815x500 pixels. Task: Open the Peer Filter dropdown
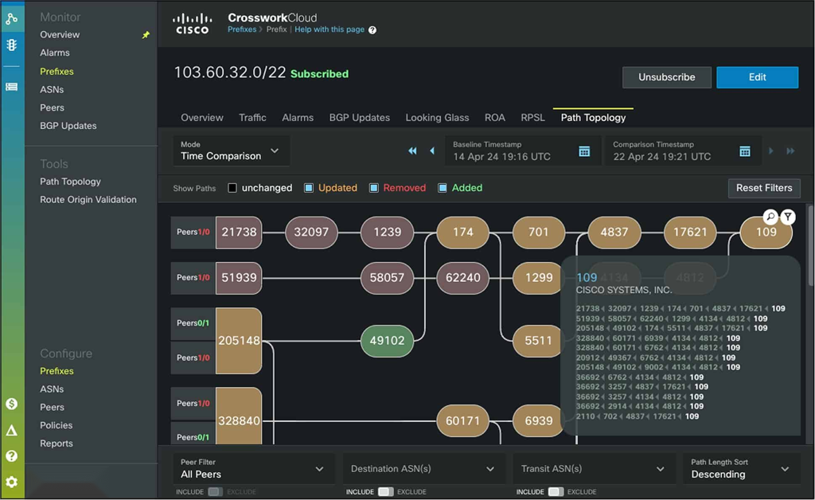click(253, 469)
